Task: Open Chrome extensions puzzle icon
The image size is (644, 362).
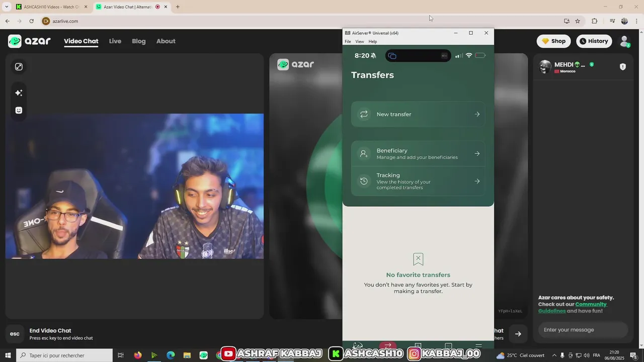Action: pyautogui.click(x=595, y=21)
